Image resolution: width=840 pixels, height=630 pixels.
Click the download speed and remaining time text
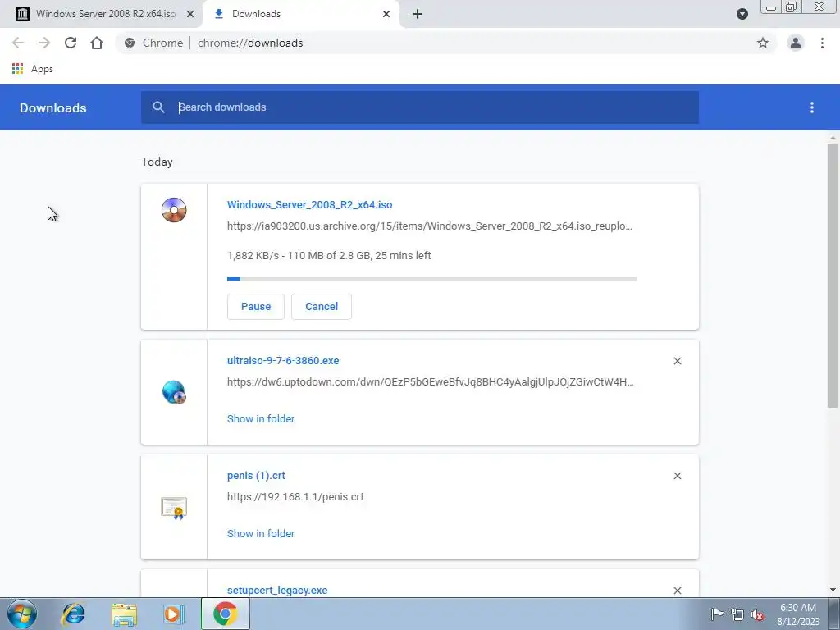tap(329, 256)
